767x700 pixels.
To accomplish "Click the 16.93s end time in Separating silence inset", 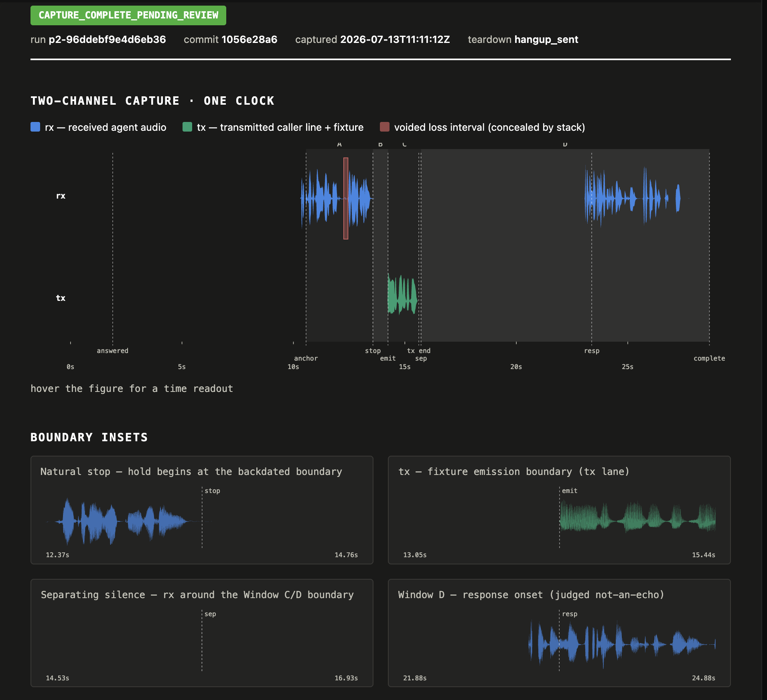I will pos(346,678).
